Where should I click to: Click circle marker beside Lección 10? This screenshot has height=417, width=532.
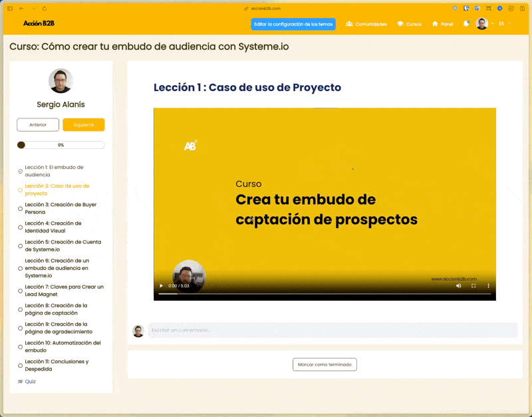click(21, 347)
